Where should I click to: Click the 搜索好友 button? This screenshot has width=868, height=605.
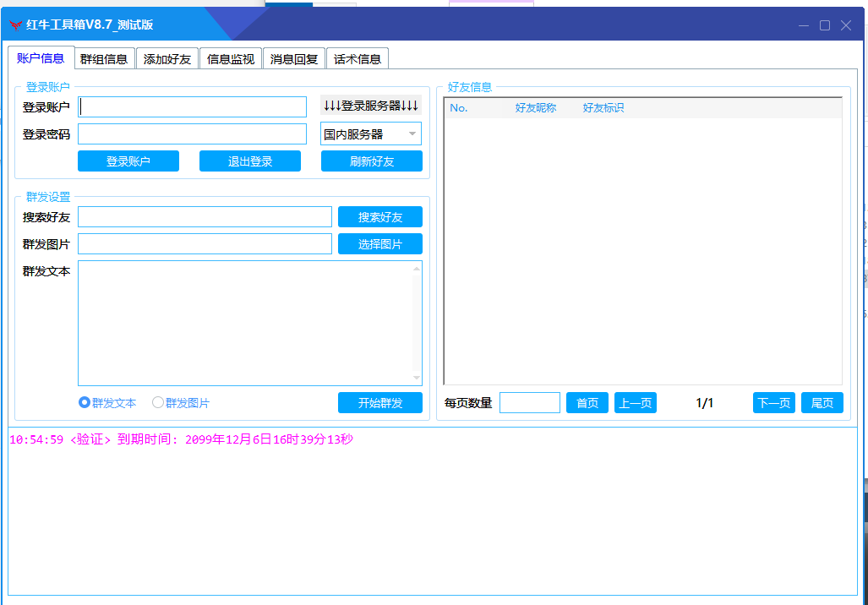(x=380, y=217)
